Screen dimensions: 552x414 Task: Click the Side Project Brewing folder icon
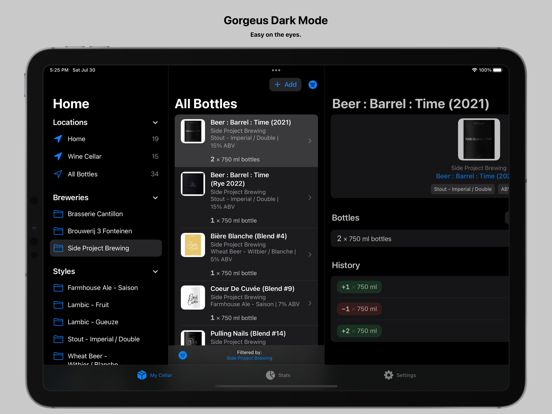click(58, 248)
